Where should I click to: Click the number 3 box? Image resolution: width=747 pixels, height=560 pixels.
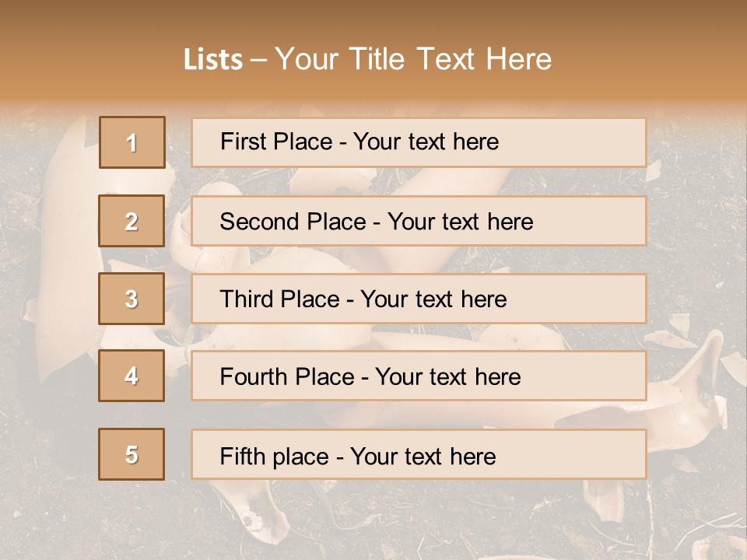click(132, 299)
